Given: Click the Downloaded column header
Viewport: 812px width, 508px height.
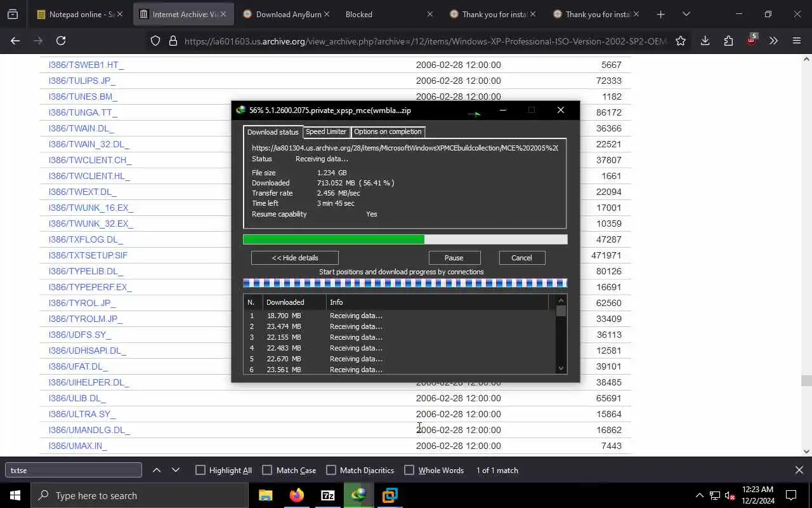Looking at the screenshot, I should point(294,302).
